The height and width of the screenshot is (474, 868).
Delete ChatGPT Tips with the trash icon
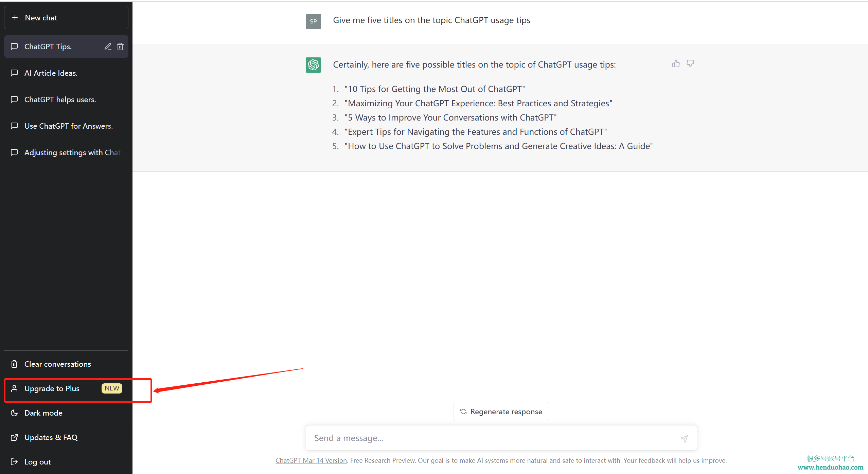120,47
